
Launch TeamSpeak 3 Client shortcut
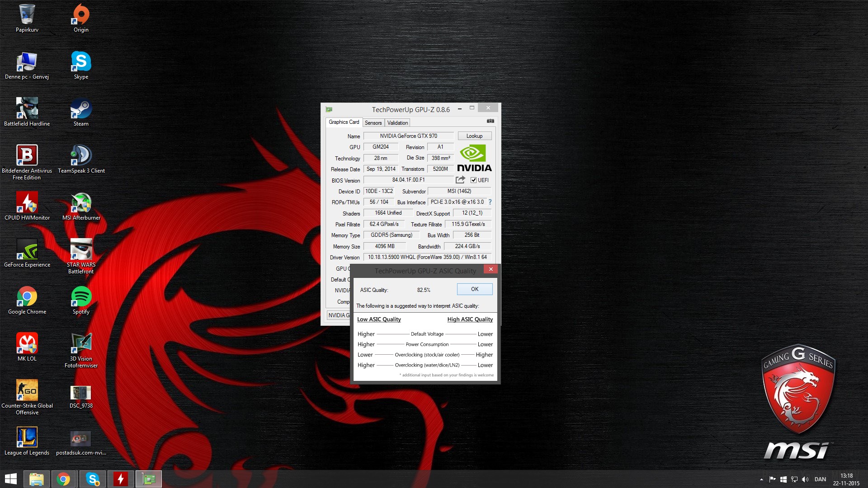[x=81, y=159]
